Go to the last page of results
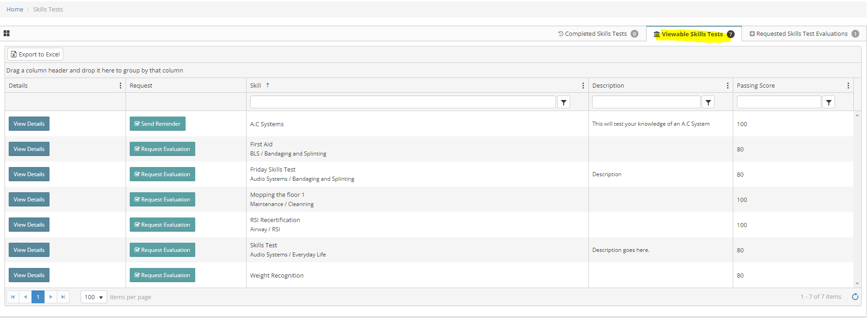Screen dimensions: 868x323 63,297
